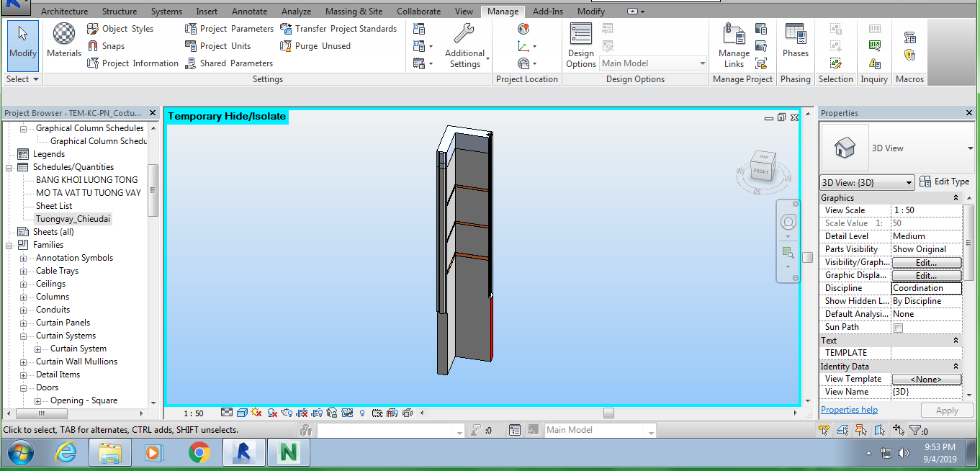
Task: Toggle the Sun Path checkbox
Action: (x=898, y=328)
